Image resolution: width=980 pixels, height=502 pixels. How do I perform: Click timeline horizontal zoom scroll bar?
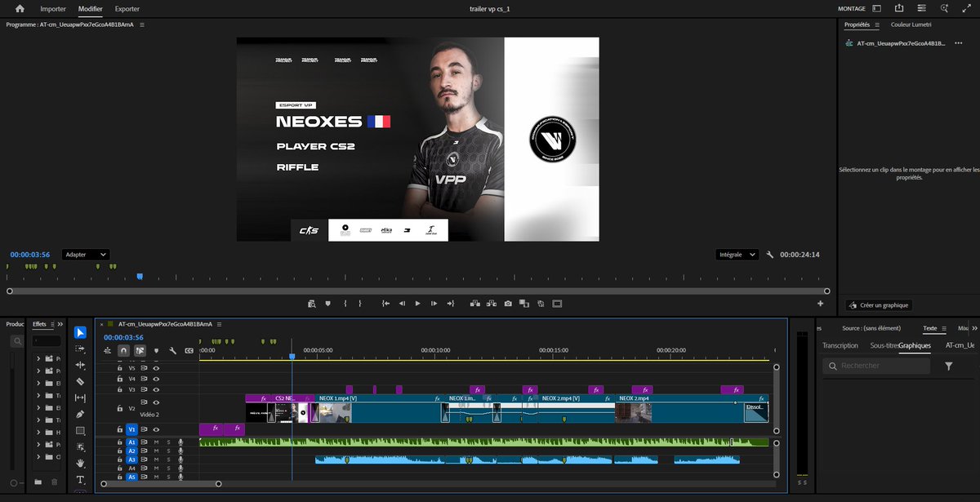pyautogui.click(x=161, y=484)
